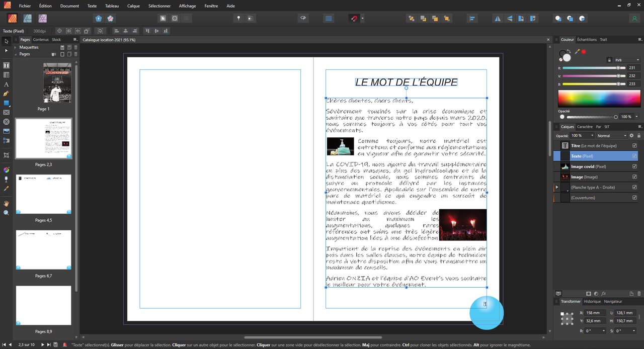Open the Normal blend mode dropdown
Image resolution: width=644 pixels, height=349 pixels.
612,136
